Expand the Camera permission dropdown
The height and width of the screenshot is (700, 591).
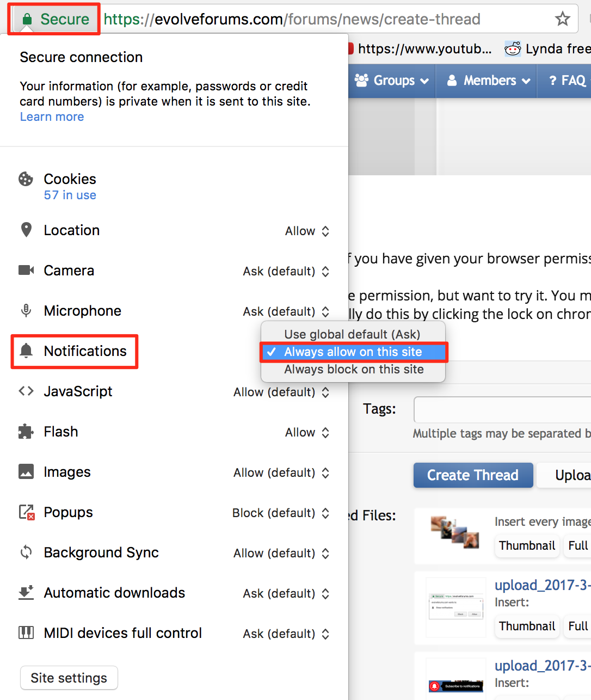(x=286, y=272)
